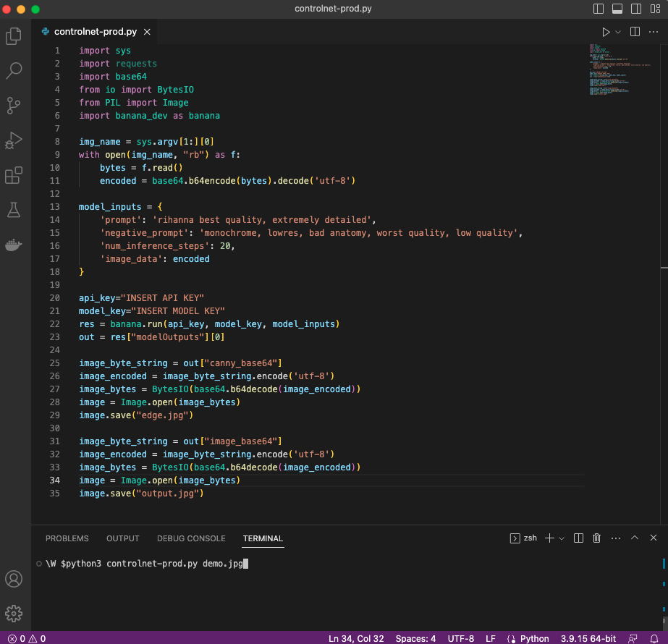Switch to the PROBLEMS tab
The height and width of the screenshot is (644, 668).
(67, 538)
